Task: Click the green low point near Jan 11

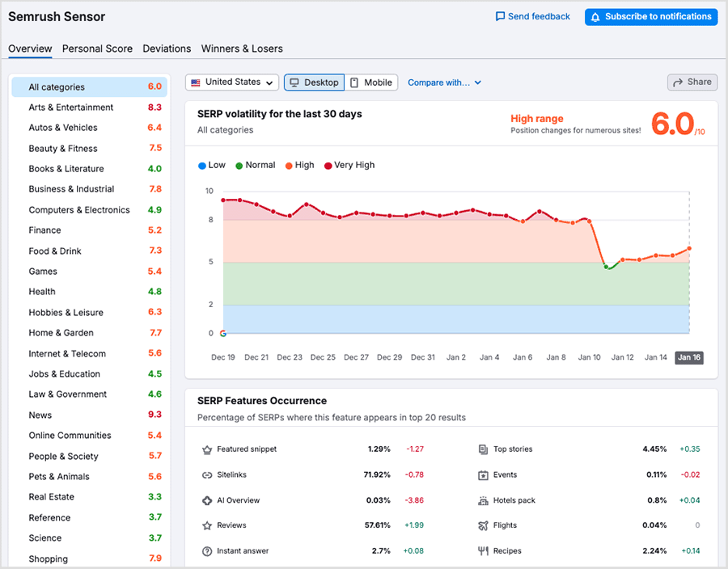Action: pos(606,267)
